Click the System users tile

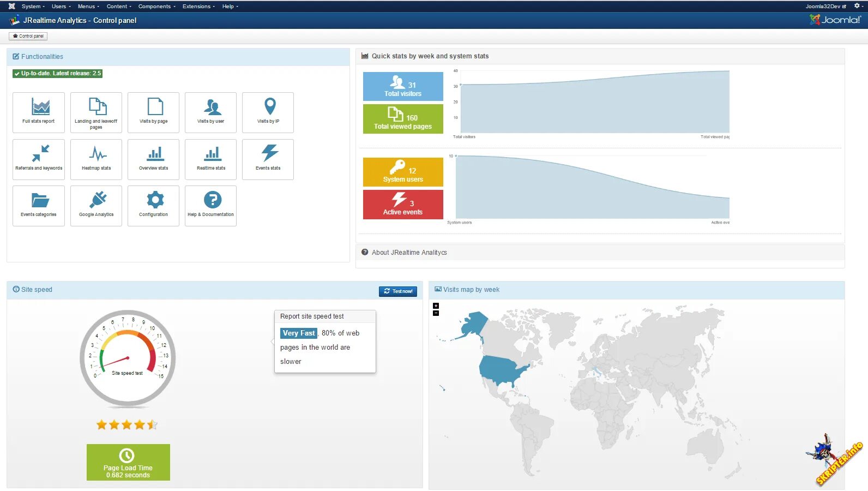(403, 172)
